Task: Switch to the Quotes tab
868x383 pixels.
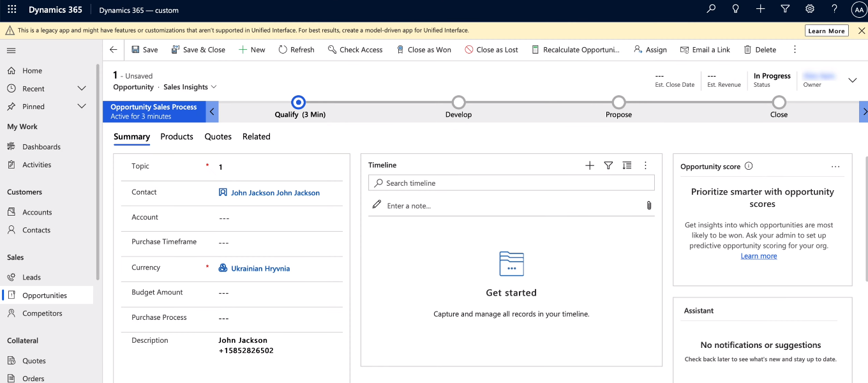Action: click(x=218, y=137)
